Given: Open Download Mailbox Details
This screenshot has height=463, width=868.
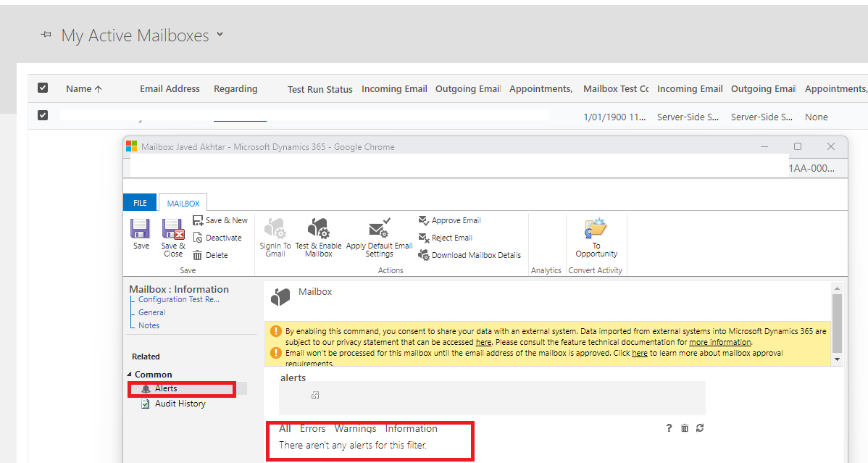Looking at the screenshot, I should pyautogui.click(x=470, y=254).
